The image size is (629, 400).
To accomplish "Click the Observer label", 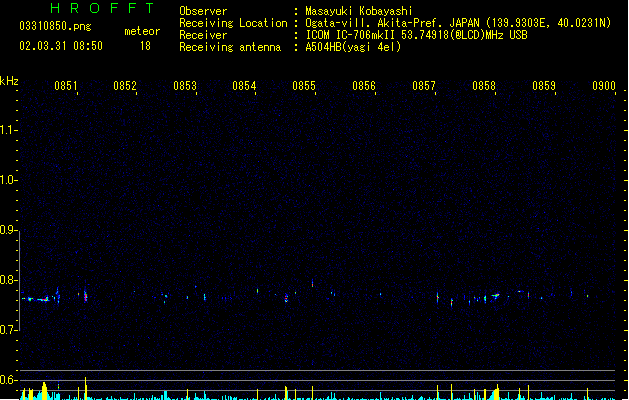I will tap(203, 11).
